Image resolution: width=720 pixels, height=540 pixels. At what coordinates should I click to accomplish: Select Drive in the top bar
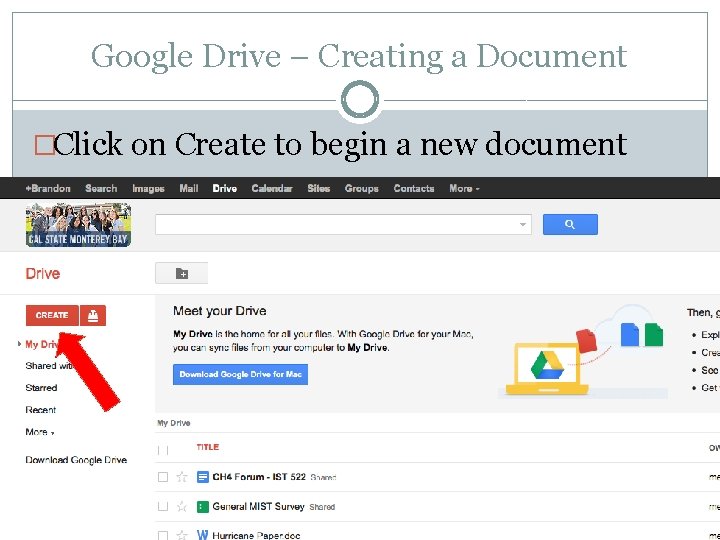(x=225, y=188)
